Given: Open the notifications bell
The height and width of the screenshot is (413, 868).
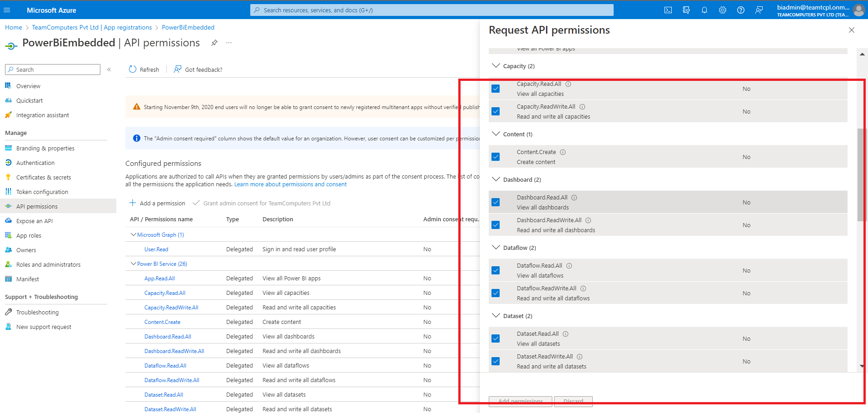Looking at the screenshot, I should [704, 10].
